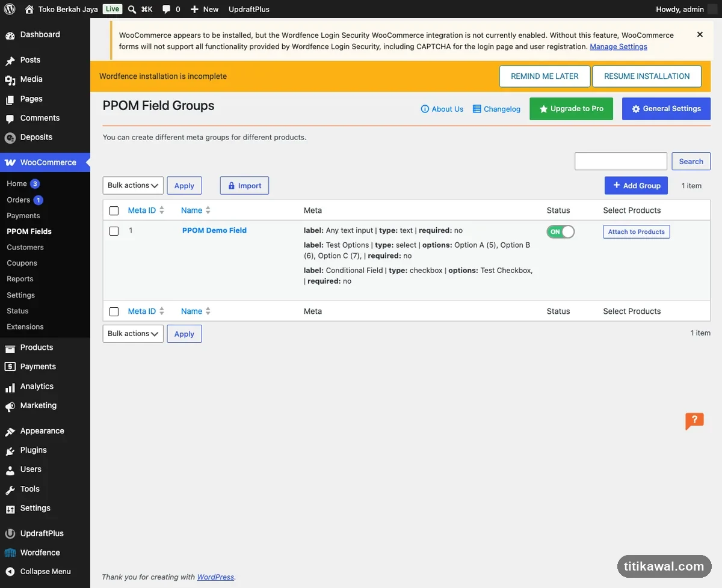Viewport: 722px width, 588px height.
Task: Click the Settings sliders icon in sidebar
Action: pyautogui.click(x=10, y=509)
